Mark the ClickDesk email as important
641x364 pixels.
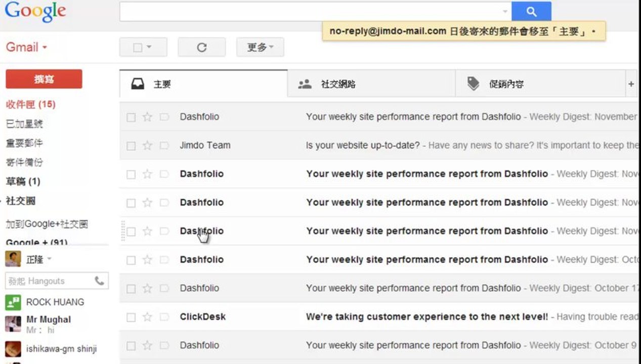(x=164, y=317)
